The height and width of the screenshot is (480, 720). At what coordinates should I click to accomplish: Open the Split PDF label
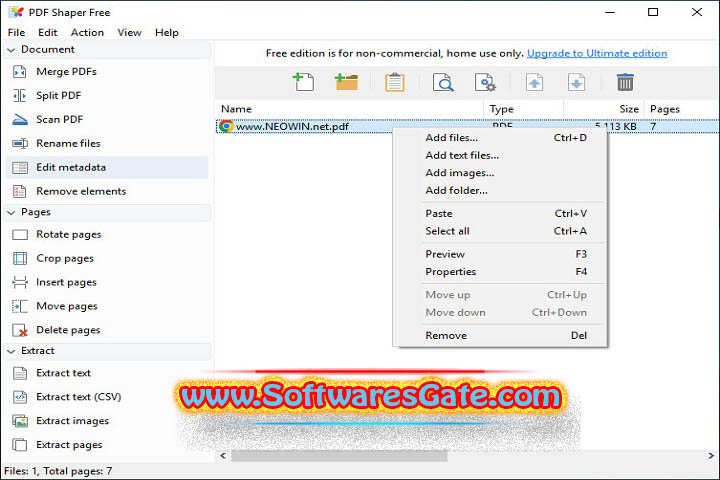pyautogui.click(x=59, y=96)
